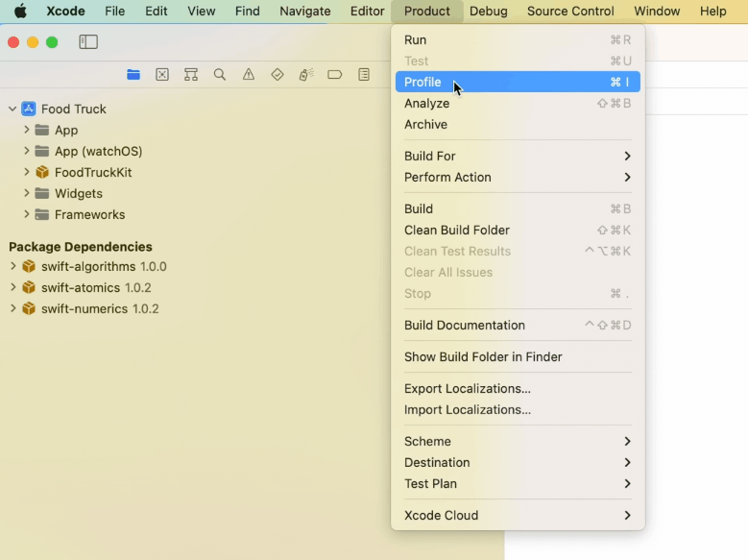Screen dimensions: 748x560
Task: Expand the App folder
Action: (x=27, y=130)
